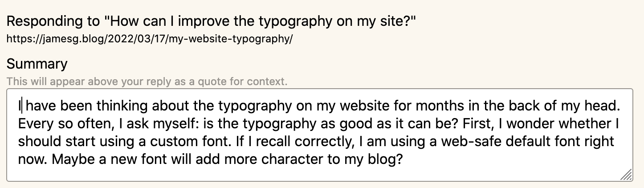
Task: Click the jamesg.blog post URL
Action: click(x=150, y=39)
